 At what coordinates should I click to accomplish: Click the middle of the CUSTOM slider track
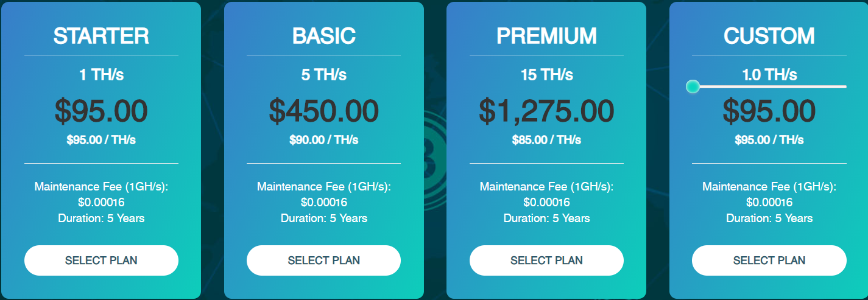(769, 87)
